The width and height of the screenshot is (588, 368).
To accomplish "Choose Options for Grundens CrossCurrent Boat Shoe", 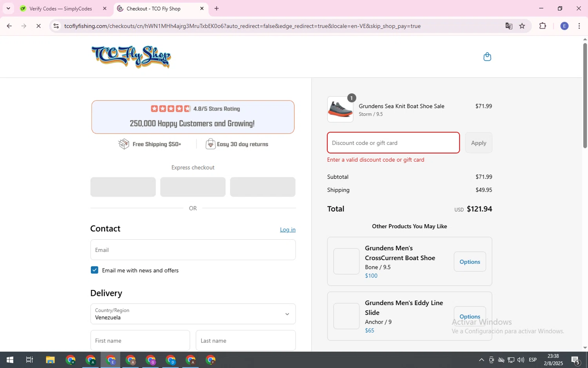I will [x=470, y=262].
